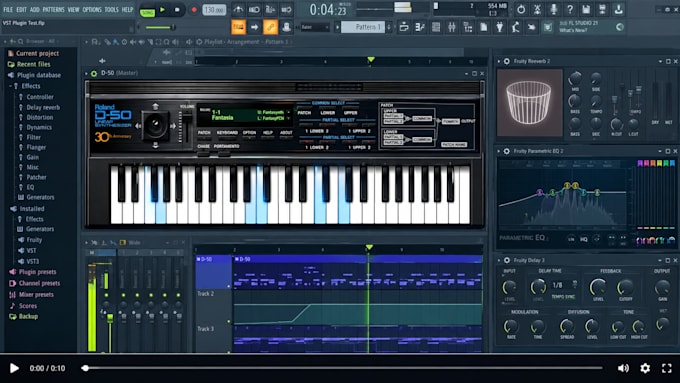This screenshot has width=680, height=383.
Task: Toggle wait for input before recording
Action: coord(254,10)
